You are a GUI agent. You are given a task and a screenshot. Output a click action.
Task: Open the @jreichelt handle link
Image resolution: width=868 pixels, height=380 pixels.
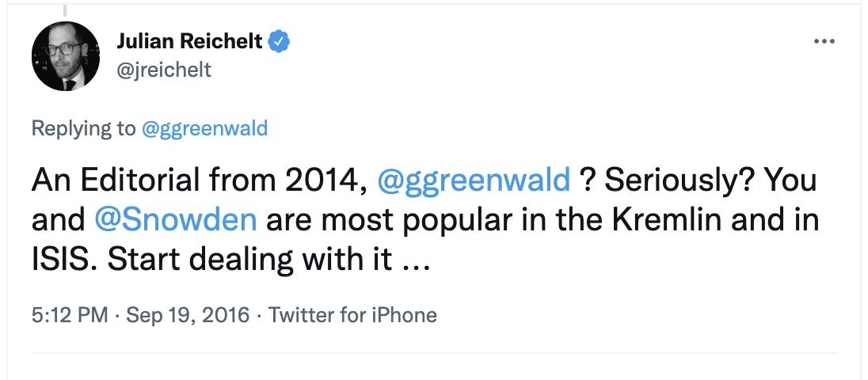click(163, 70)
